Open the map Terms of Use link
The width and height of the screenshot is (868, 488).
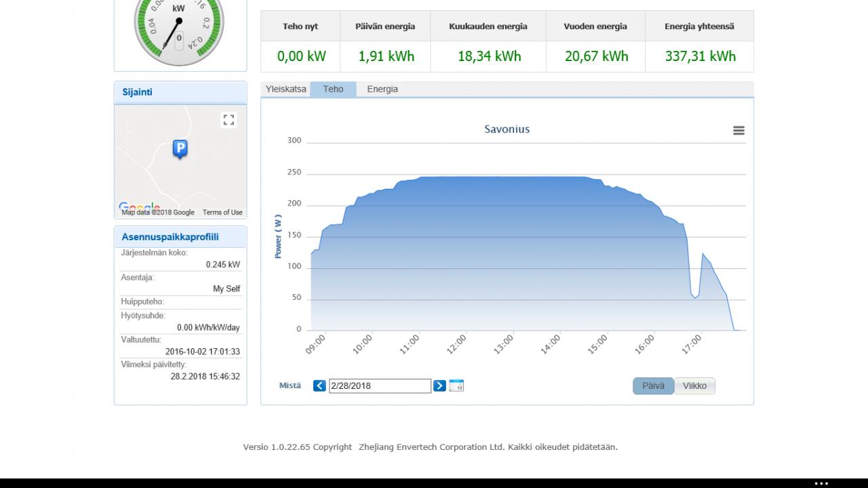point(222,212)
